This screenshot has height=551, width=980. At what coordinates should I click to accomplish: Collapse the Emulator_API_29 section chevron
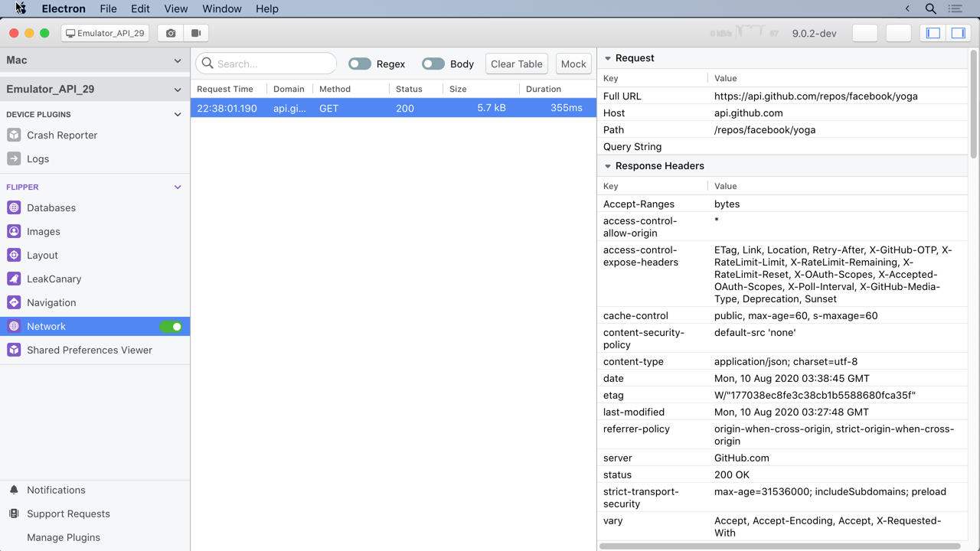pos(178,90)
